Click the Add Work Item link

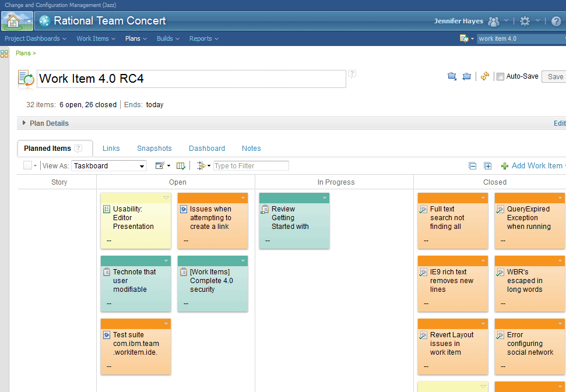pyautogui.click(x=537, y=165)
